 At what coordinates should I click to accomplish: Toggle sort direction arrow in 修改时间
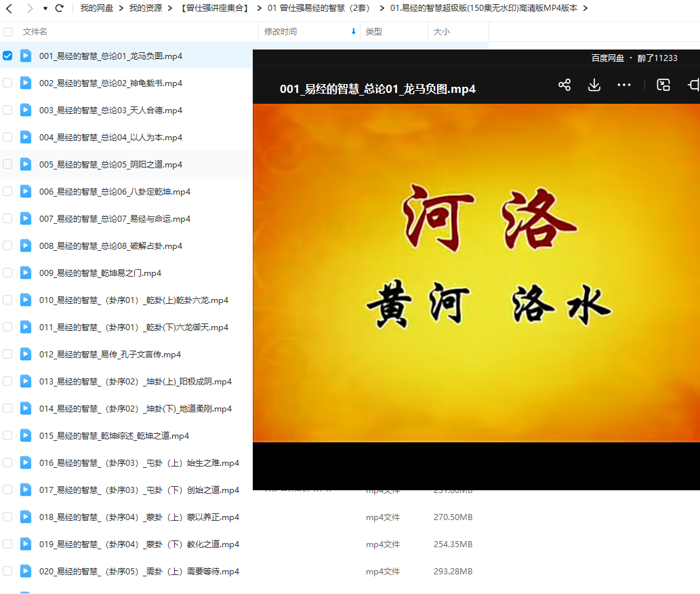(x=354, y=31)
